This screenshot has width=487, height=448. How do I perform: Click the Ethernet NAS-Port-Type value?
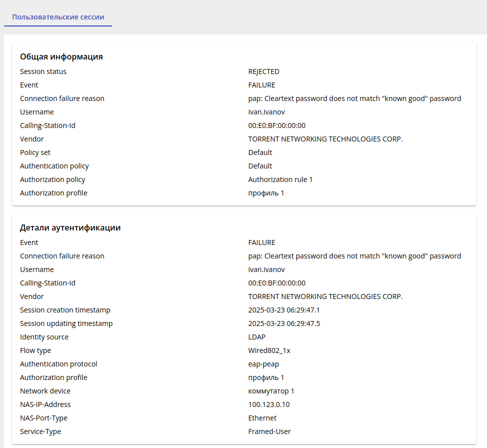click(x=262, y=418)
